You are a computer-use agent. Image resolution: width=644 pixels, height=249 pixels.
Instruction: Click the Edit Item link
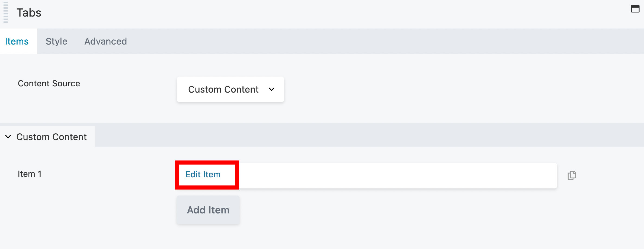(203, 175)
